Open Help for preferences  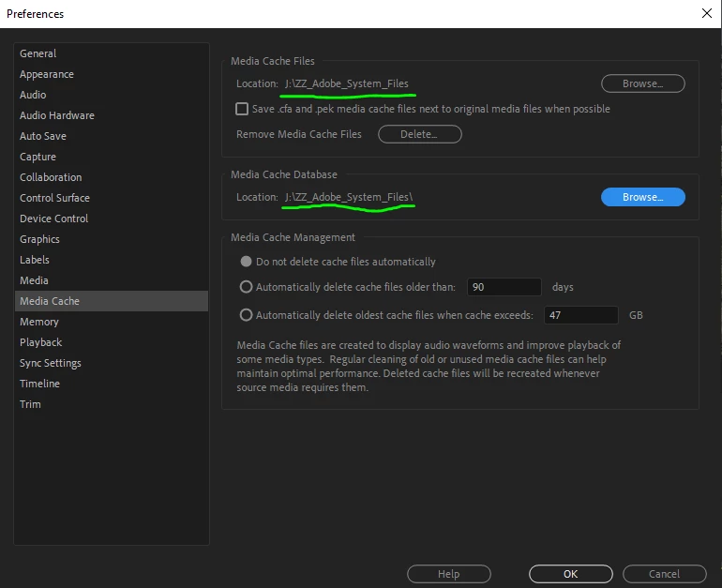point(448,574)
